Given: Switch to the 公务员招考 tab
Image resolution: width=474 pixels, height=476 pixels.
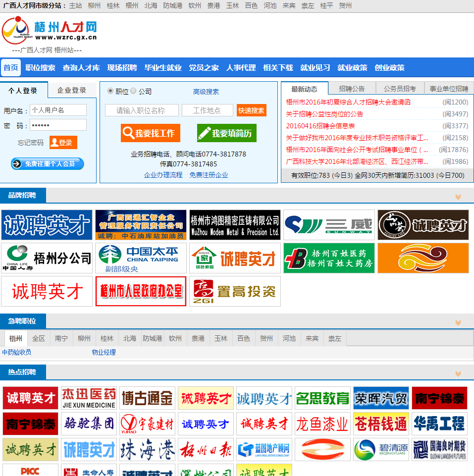Looking at the screenshot, I should click(400, 89).
